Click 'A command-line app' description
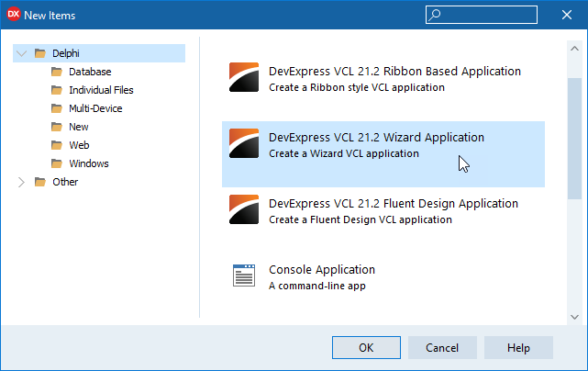This screenshot has height=371, width=588. (317, 286)
